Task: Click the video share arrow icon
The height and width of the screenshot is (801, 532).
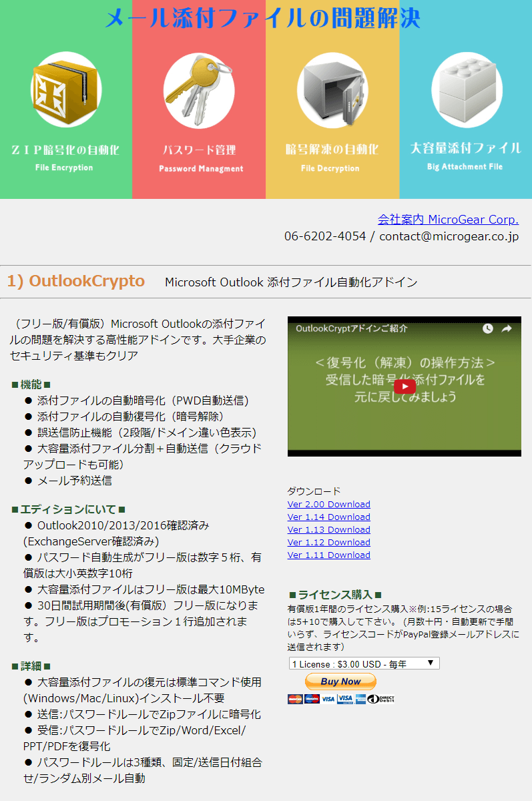Action: (x=507, y=328)
